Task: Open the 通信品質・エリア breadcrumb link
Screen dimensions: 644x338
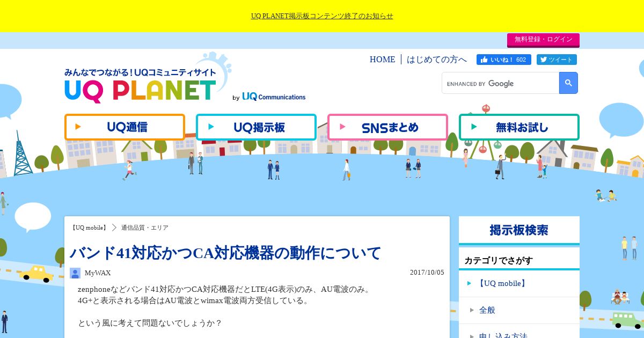Action: point(145,227)
